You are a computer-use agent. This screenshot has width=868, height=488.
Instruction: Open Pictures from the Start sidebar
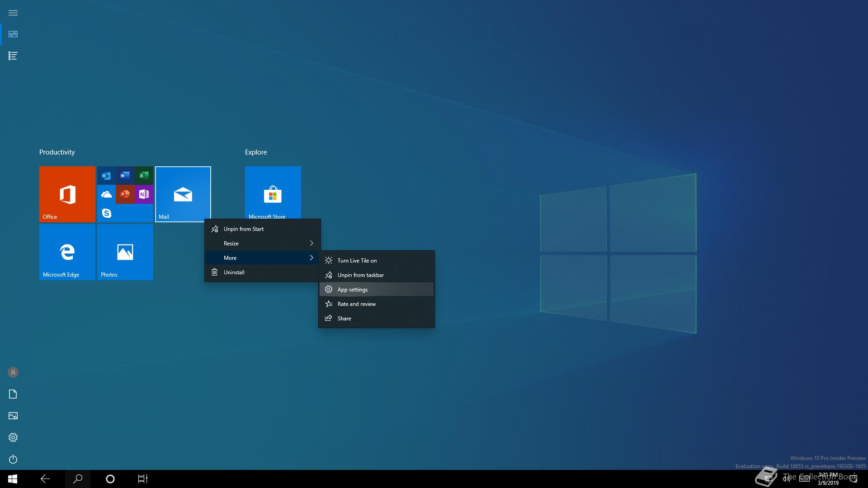(13, 416)
